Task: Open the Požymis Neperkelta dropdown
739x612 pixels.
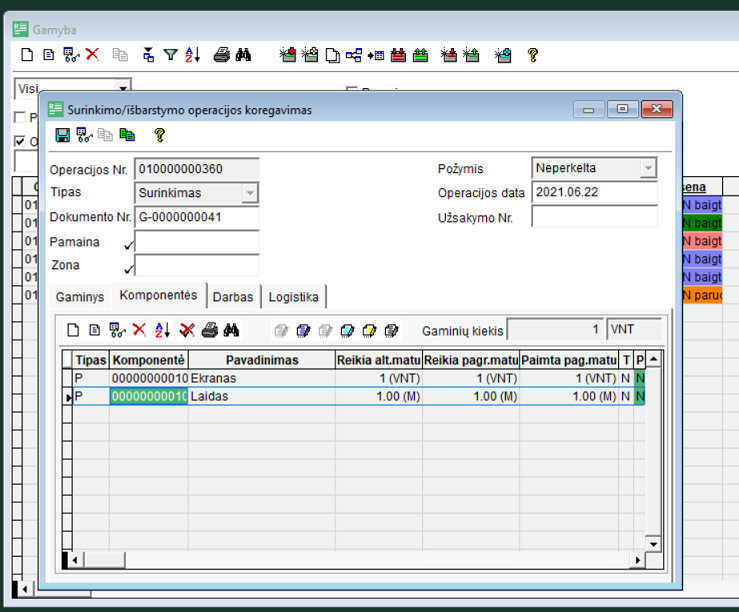Action: (x=649, y=168)
